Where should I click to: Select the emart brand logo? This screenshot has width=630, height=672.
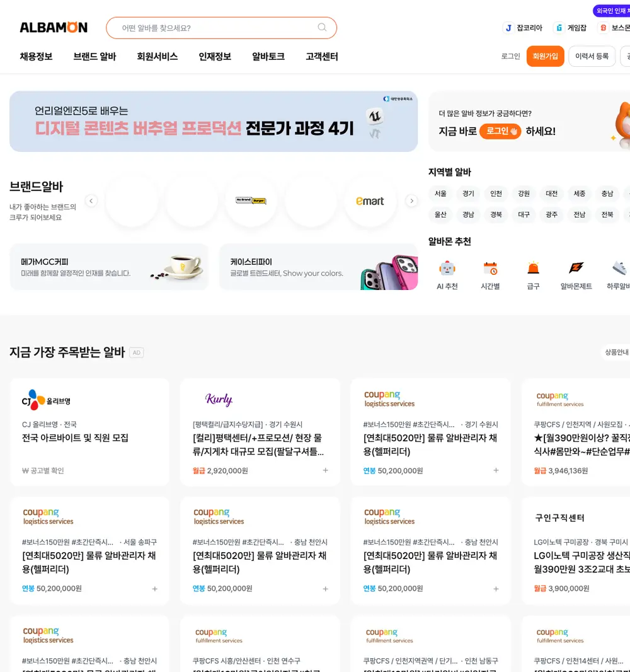coord(370,200)
